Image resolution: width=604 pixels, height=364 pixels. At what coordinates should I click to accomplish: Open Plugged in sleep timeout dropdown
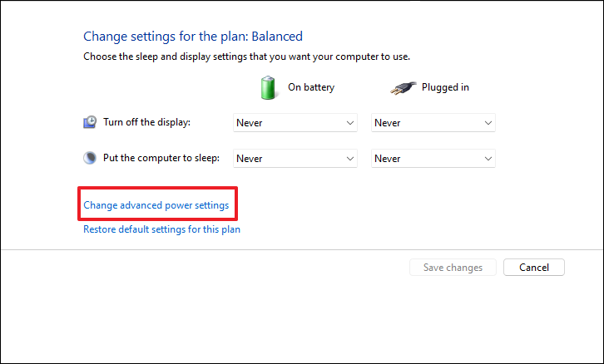coord(433,159)
